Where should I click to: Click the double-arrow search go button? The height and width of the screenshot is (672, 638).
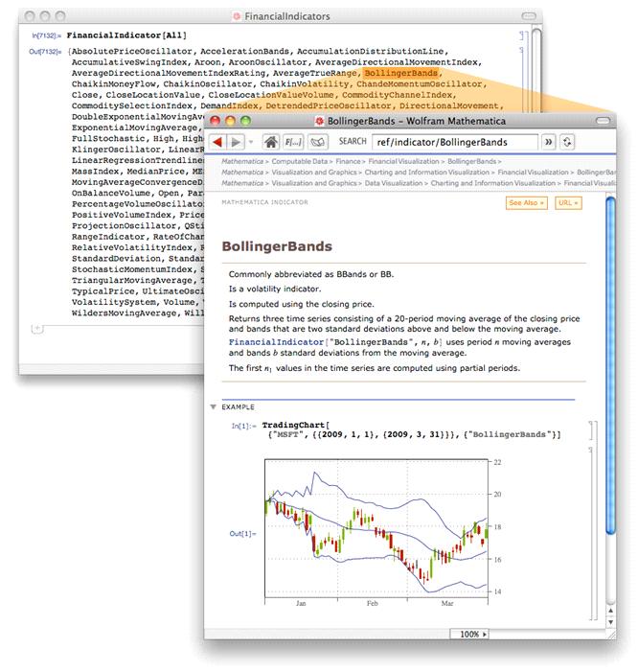click(549, 142)
